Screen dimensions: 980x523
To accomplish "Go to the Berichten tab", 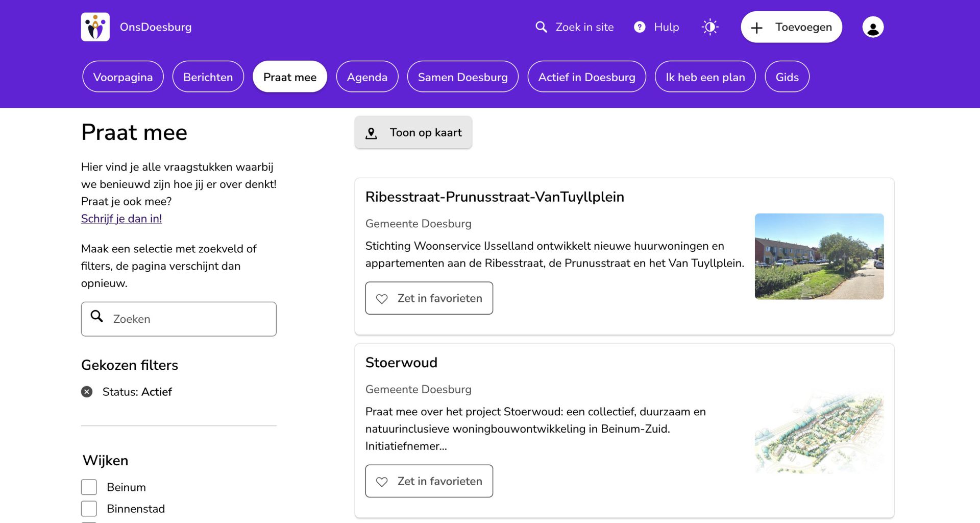I will (x=208, y=77).
